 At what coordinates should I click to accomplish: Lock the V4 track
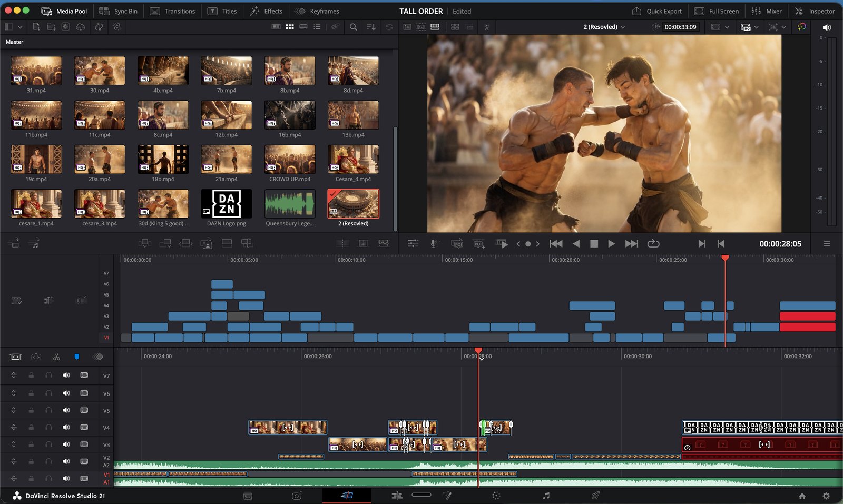[x=31, y=427]
